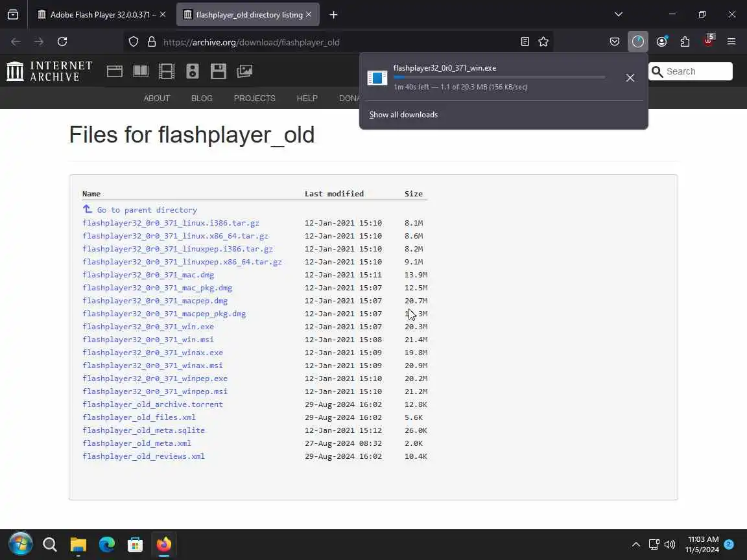
Task: Cancel the flashplayer download with X
Action: pyautogui.click(x=630, y=78)
